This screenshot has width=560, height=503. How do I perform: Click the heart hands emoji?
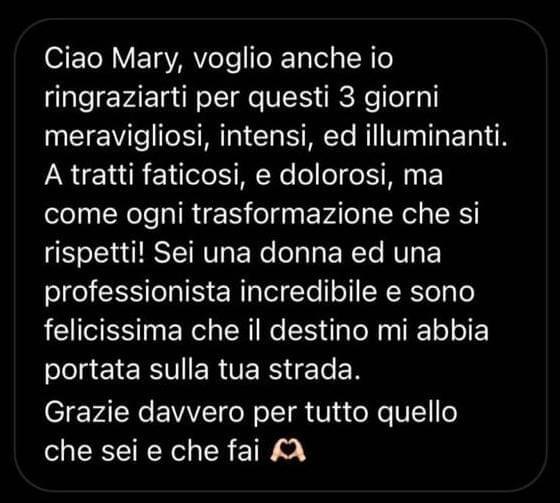click(x=288, y=451)
